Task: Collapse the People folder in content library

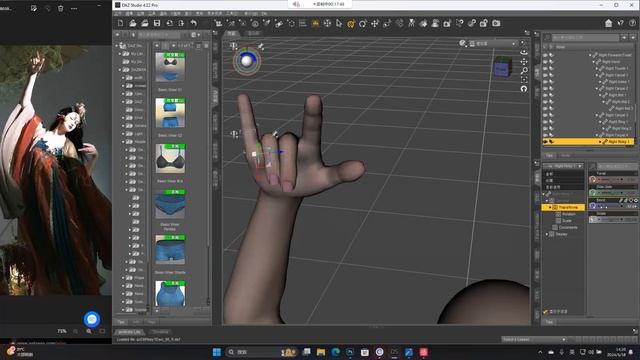Action: pos(123,142)
